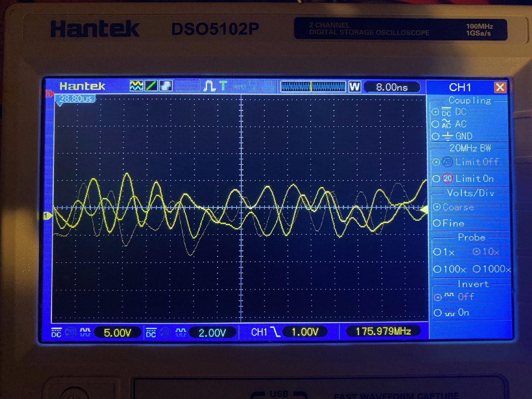The image size is (532, 399).
Task: Click the waveform memory position bar
Action: 313,87
